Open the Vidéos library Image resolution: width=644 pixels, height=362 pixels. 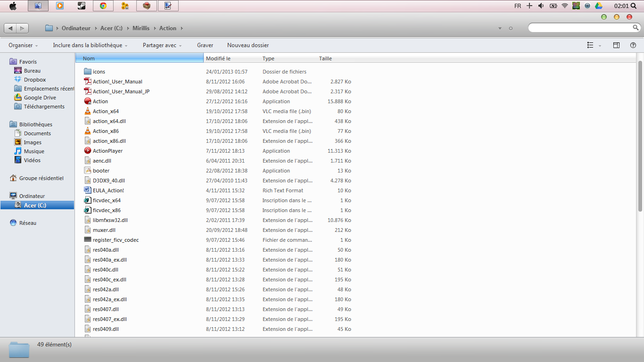tap(32, 160)
